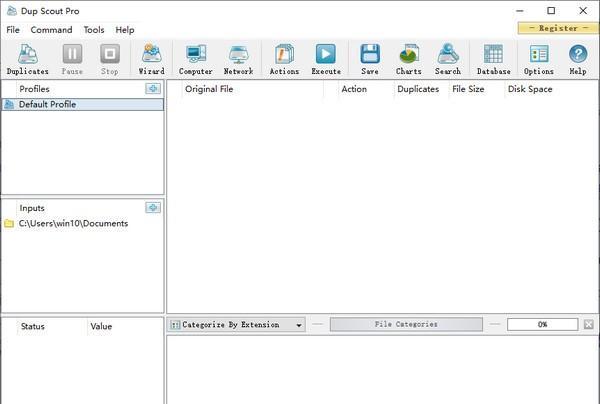Sort by the Duplicates column header
The image size is (600, 404).
pos(421,89)
